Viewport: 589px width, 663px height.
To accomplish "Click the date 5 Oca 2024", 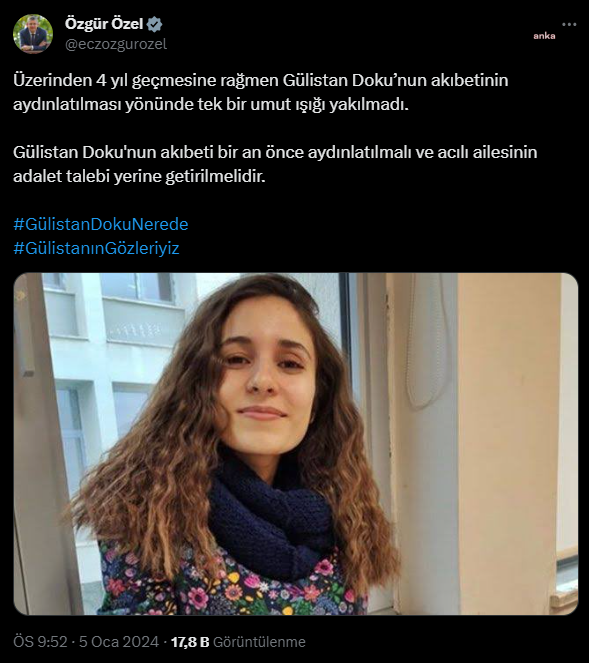I will point(119,642).
